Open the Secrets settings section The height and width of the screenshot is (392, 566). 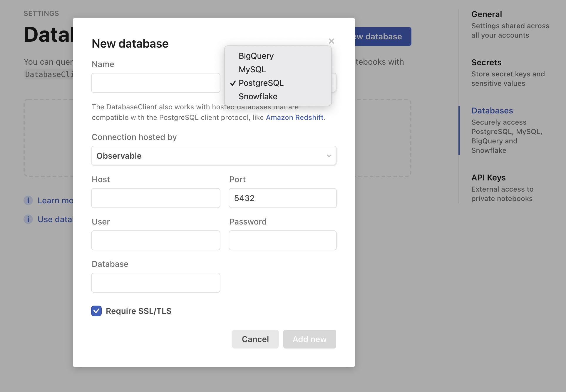coord(486,62)
